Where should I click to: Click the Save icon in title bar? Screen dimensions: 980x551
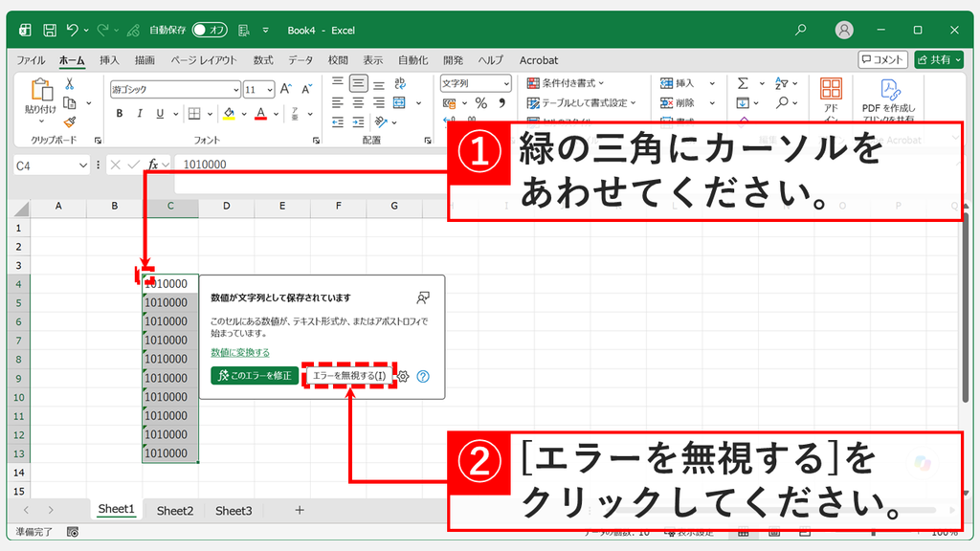tap(50, 30)
